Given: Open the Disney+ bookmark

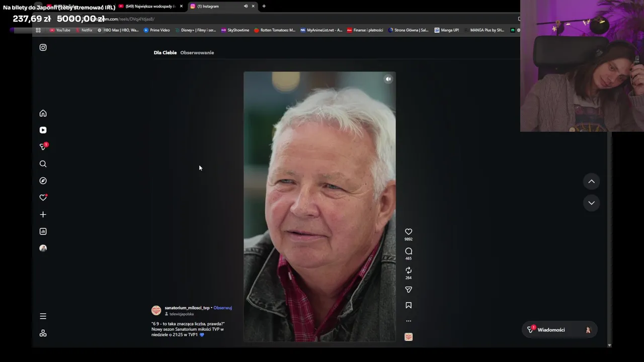Looking at the screenshot, I should [195, 30].
